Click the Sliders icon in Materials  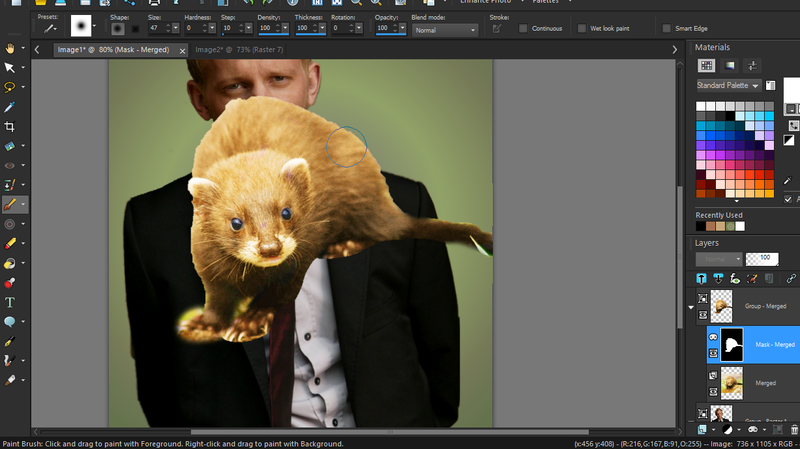click(752, 65)
